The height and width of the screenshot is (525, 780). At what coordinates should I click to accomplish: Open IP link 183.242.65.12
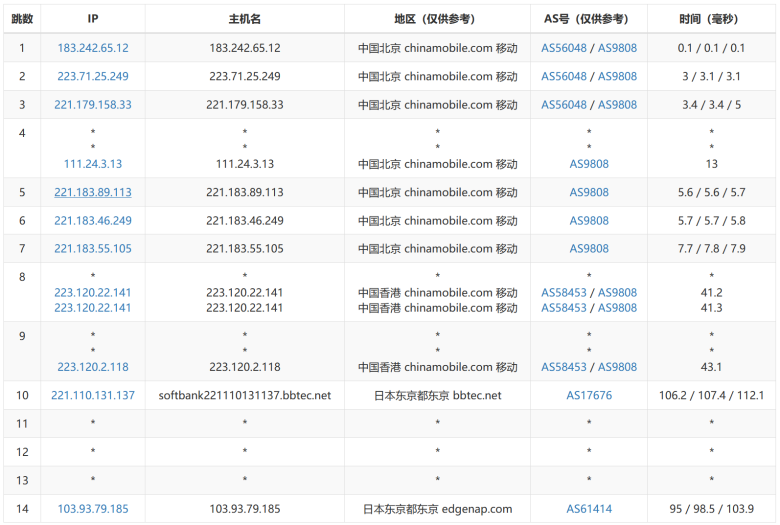coord(93,48)
